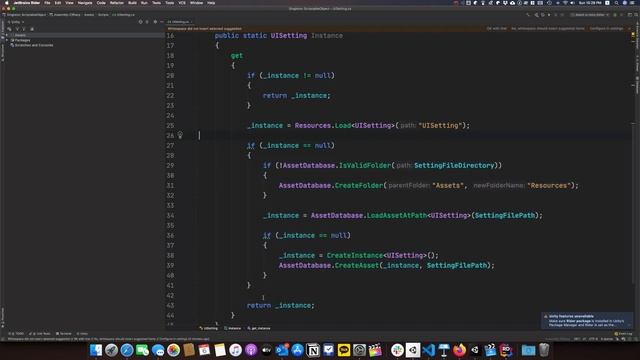
Task: Click the UISetting breadcrumb at editor bottom
Action: pos(209,328)
